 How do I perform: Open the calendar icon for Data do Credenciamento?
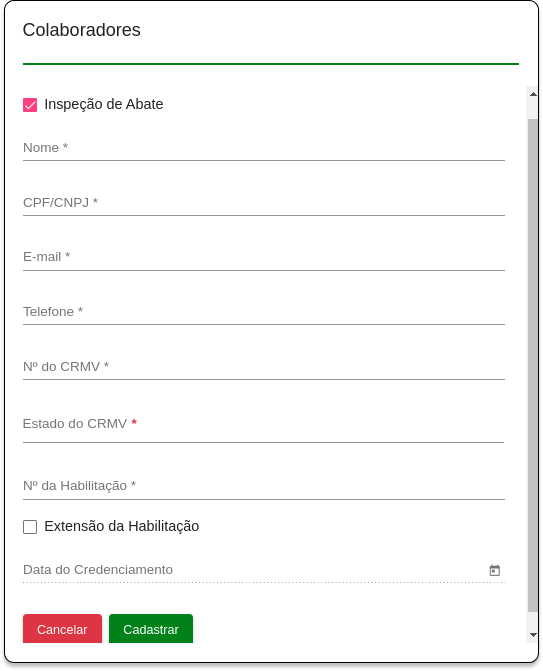pyautogui.click(x=495, y=570)
